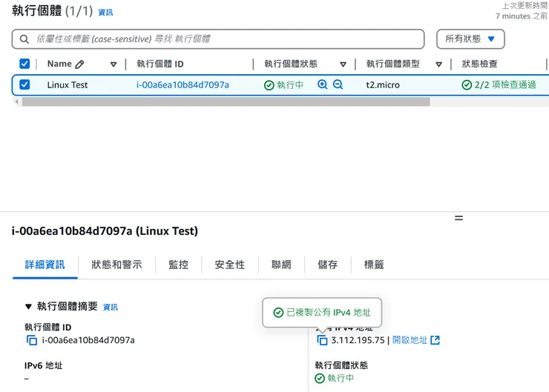
Task: Open the 監控 tab
Action: (x=179, y=265)
